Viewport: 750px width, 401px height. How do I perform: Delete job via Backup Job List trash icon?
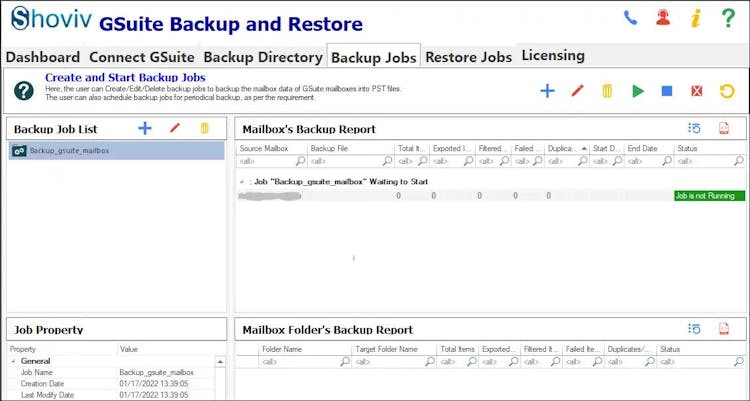[204, 128]
